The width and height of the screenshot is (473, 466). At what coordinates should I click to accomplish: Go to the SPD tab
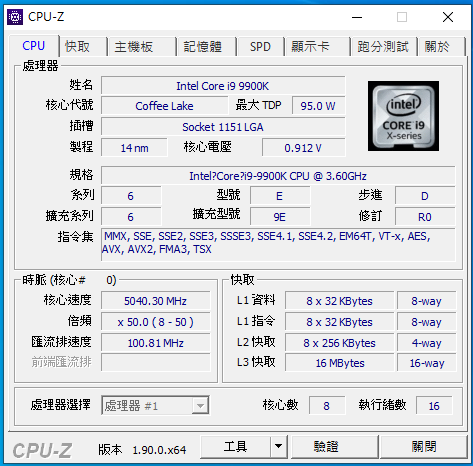[x=260, y=46]
